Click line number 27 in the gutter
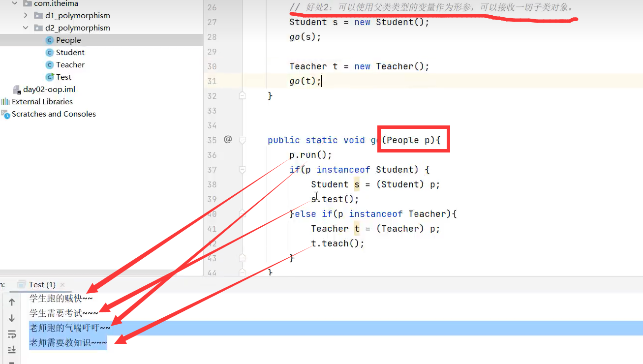 point(212,22)
